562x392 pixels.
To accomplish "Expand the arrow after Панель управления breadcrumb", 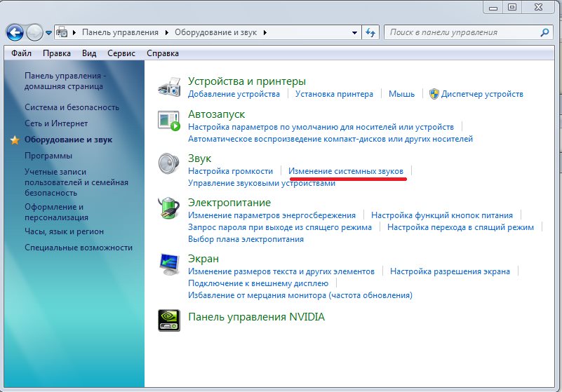I will (167, 32).
